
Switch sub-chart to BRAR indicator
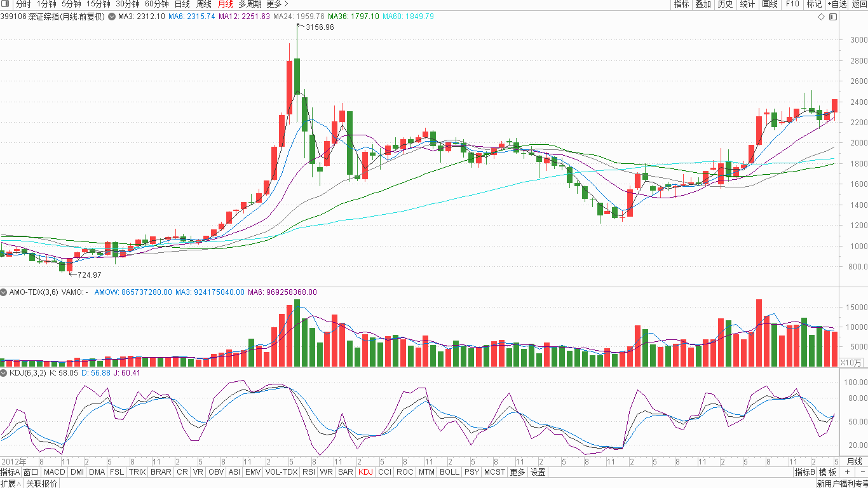tap(161, 472)
